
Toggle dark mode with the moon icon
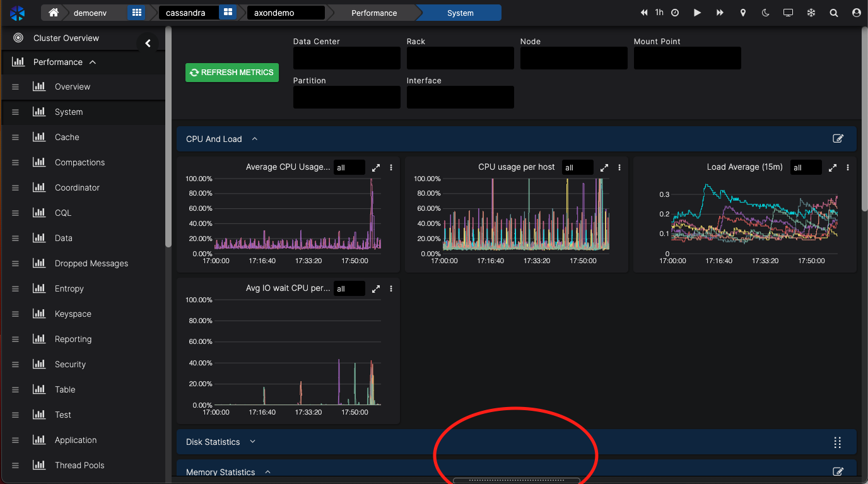pyautogui.click(x=766, y=13)
